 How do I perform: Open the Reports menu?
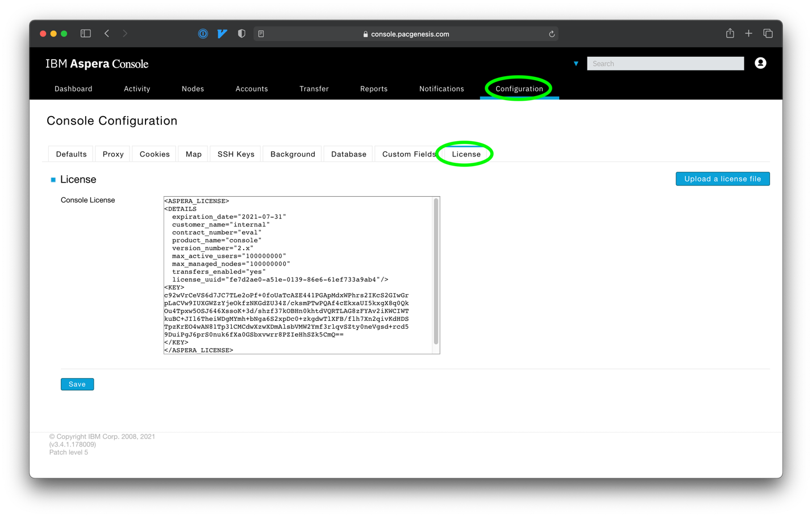coord(374,89)
